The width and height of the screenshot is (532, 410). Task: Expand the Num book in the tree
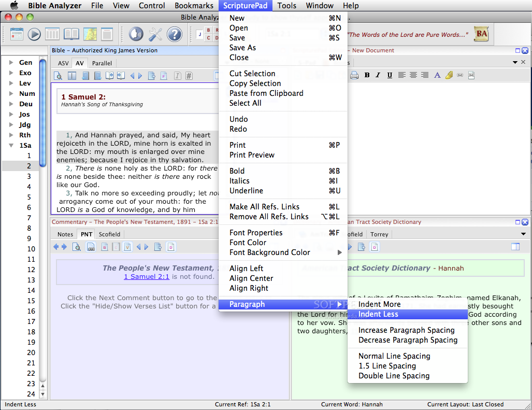[11, 93]
